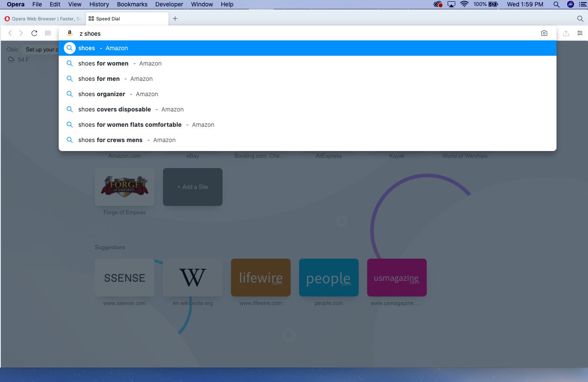588x382 pixels.
Task: Click the back navigation arrow
Action: coord(10,33)
